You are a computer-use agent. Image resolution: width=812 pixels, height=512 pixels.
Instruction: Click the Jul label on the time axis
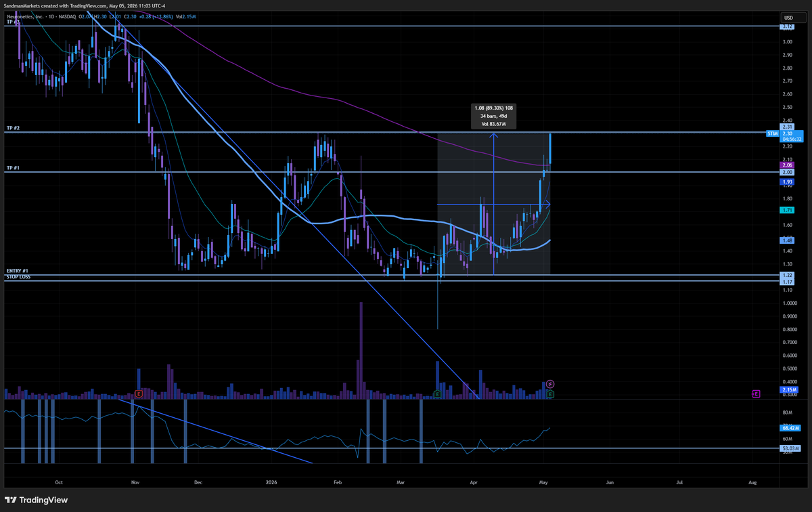click(680, 483)
